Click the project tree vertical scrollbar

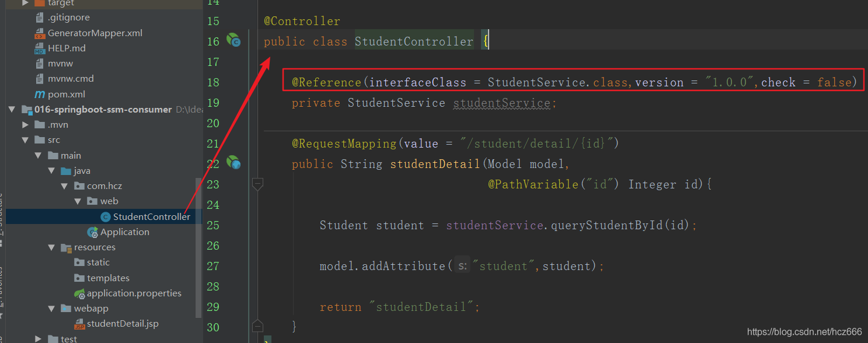199,248
